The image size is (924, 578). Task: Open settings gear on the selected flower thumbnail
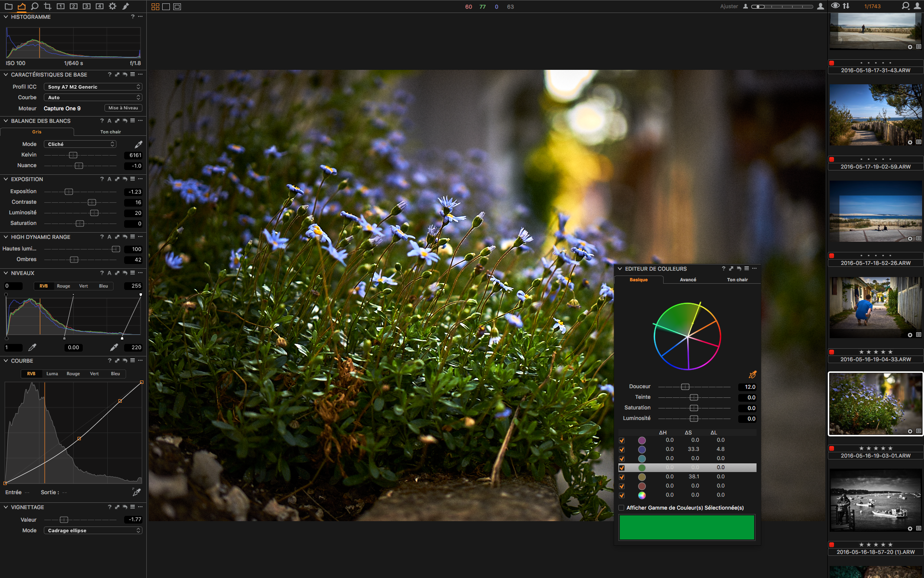[x=910, y=431]
